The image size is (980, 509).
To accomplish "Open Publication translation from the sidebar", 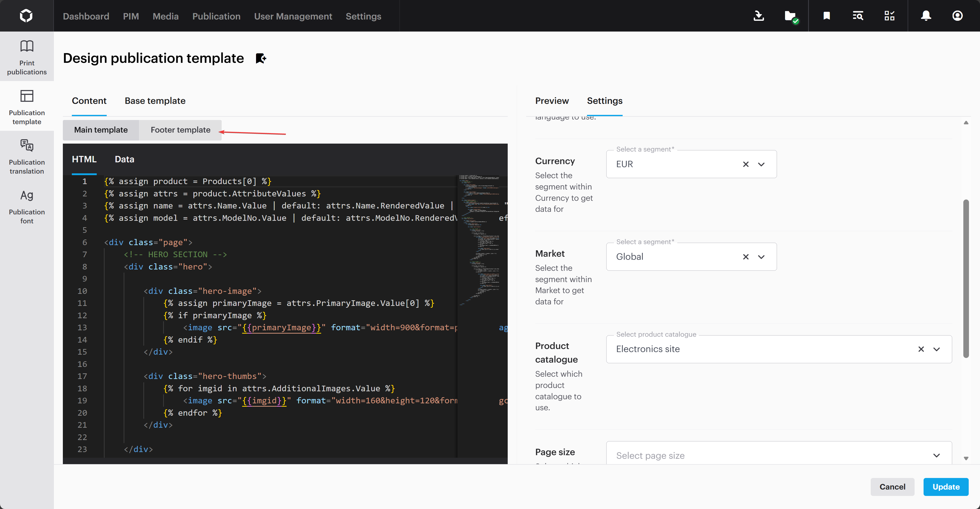I will tap(26, 157).
